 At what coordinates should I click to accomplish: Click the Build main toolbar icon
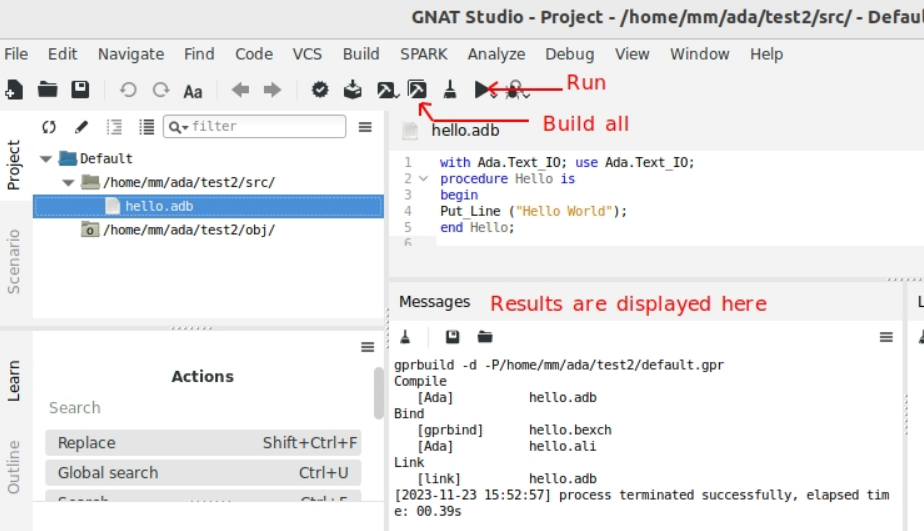coord(385,90)
